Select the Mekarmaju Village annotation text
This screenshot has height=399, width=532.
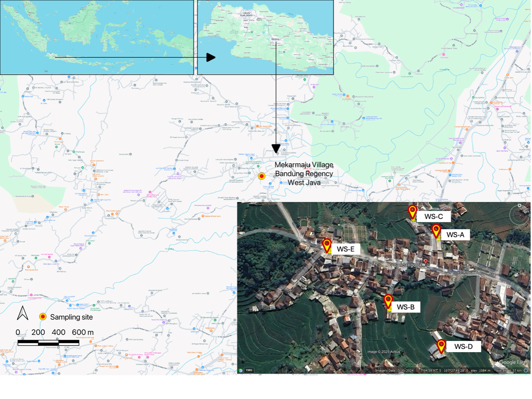click(304, 174)
